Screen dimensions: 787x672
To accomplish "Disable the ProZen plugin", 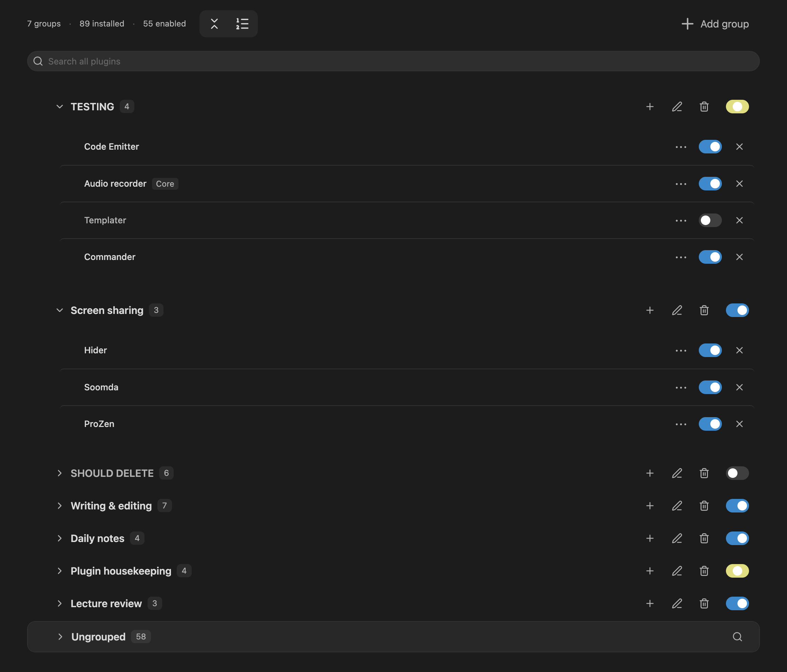I will coord(710,424).
